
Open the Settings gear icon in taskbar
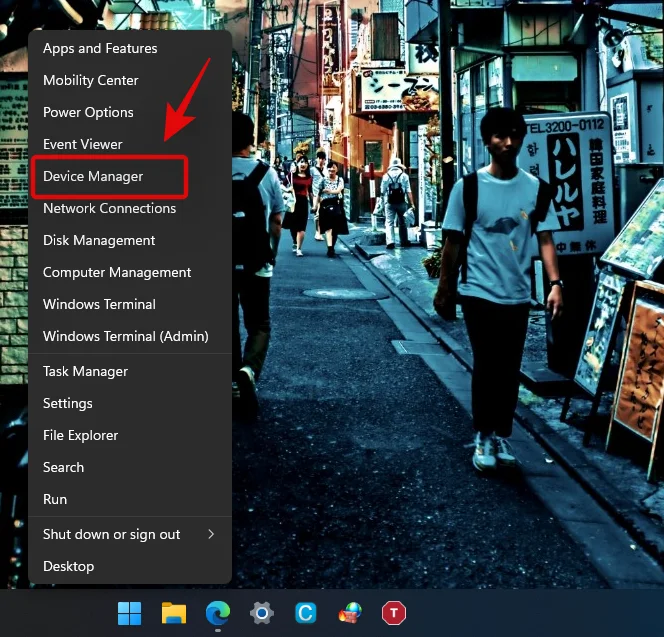point(262,612)
